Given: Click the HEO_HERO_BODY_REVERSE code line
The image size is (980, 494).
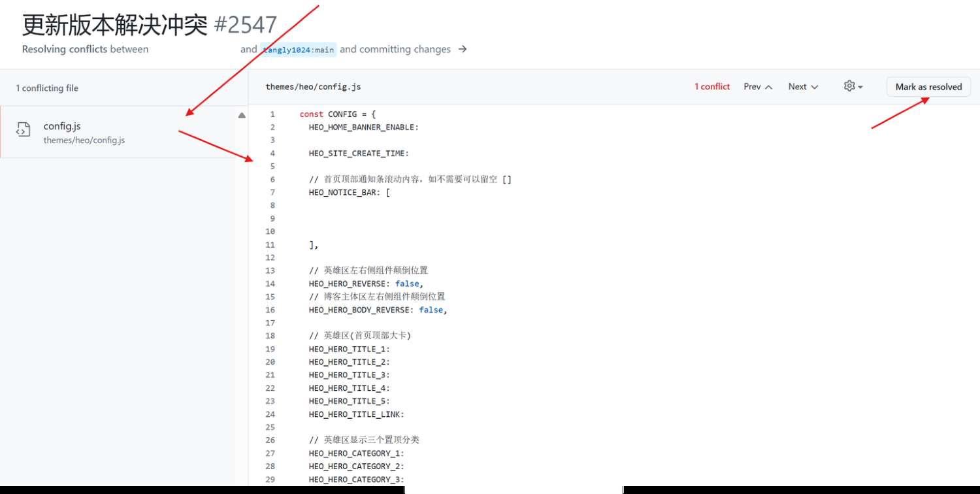Looking at the screenshot, I should pyautogui.click(x=378, y=310).
